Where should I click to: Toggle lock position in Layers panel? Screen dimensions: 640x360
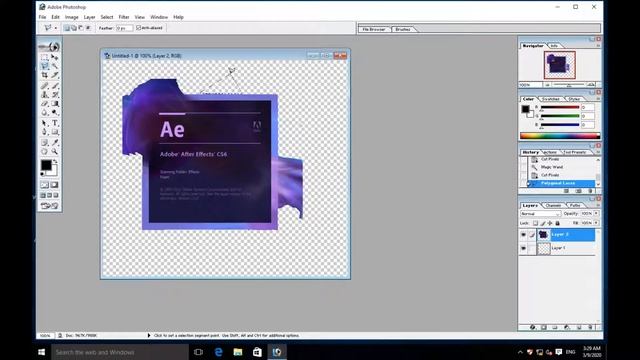[x=550, y=223]
